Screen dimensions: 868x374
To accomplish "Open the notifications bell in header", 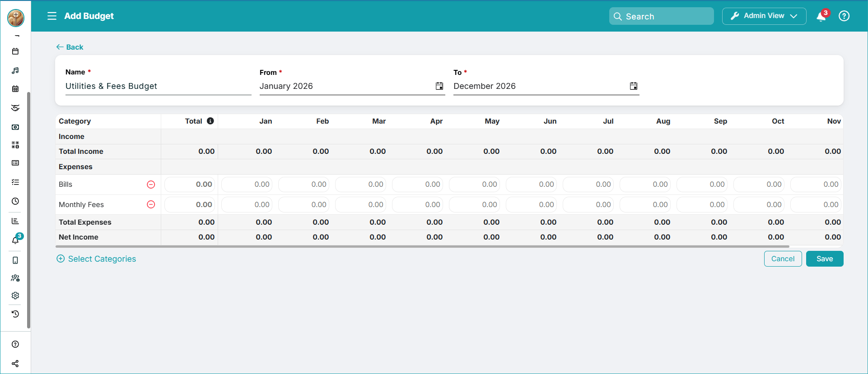I will (x=821, y=16).
